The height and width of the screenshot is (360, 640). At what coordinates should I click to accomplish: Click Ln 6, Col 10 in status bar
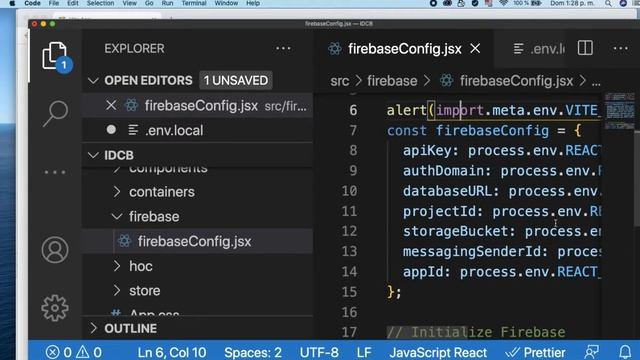pos(171,352)
